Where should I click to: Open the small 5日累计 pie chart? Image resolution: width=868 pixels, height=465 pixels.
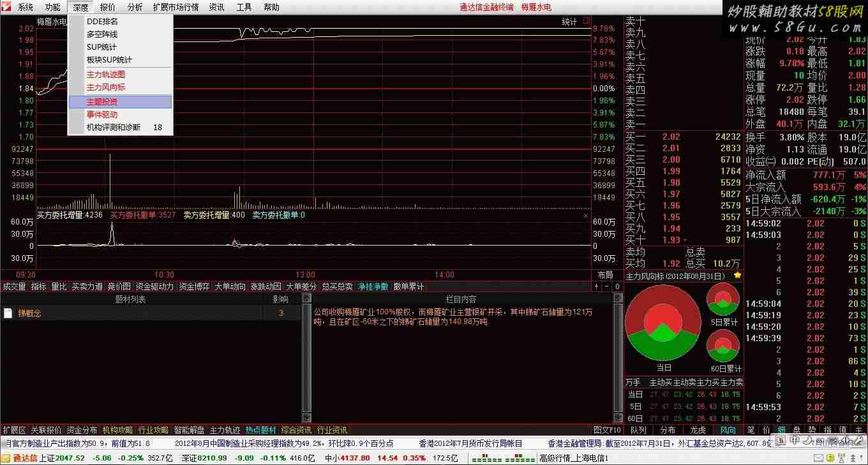pos(723,300)
